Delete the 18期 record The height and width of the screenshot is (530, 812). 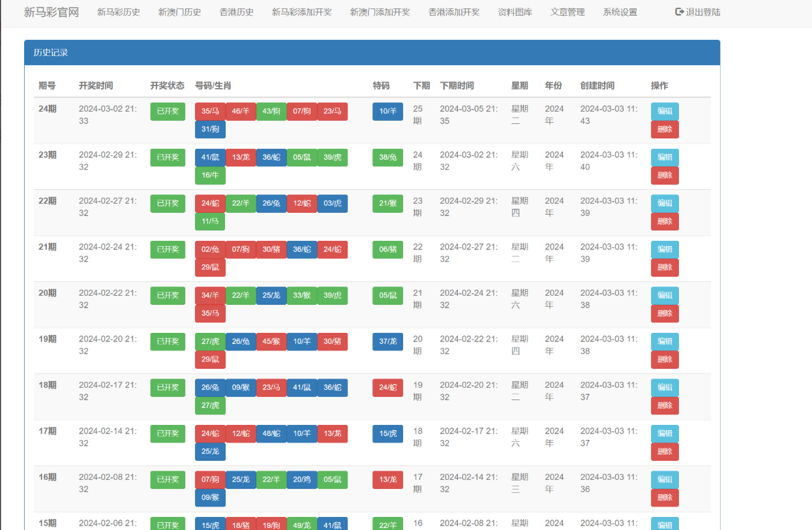point(665,405)
